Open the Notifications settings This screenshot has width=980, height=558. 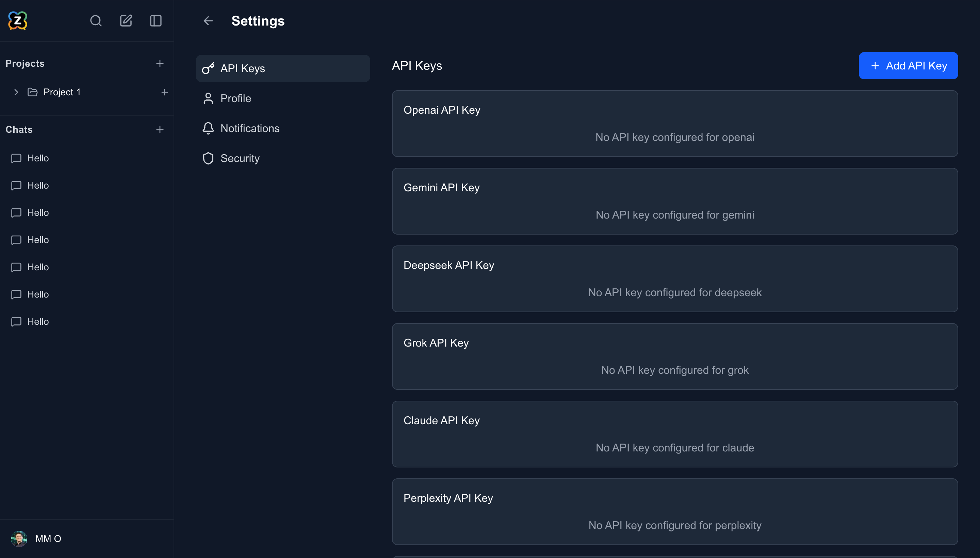(x=250, y=128)
